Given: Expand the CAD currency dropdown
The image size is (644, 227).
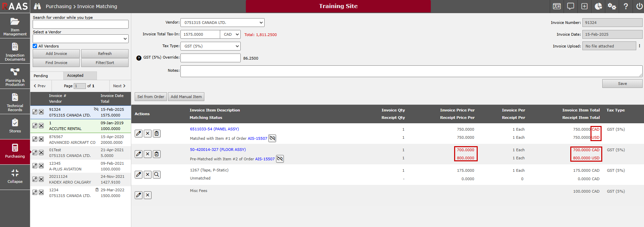Looking at the screenshot, I should click(x=231, y=34).
